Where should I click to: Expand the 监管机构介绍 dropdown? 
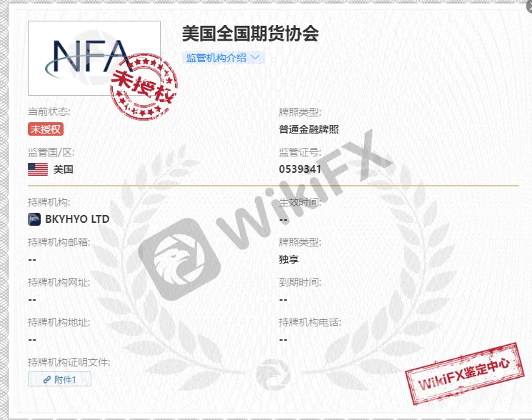224,58
